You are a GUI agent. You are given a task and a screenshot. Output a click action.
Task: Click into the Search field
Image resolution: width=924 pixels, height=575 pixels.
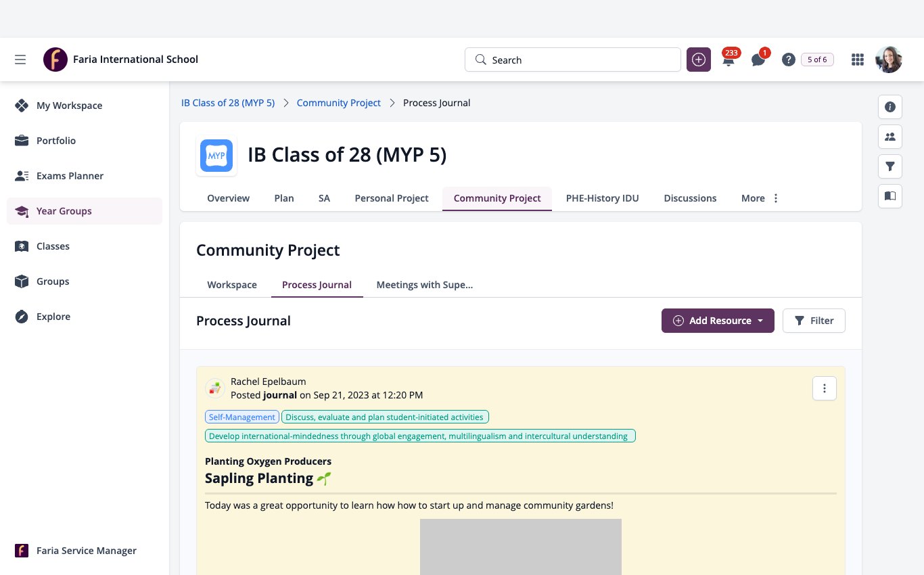coord(573,60)
